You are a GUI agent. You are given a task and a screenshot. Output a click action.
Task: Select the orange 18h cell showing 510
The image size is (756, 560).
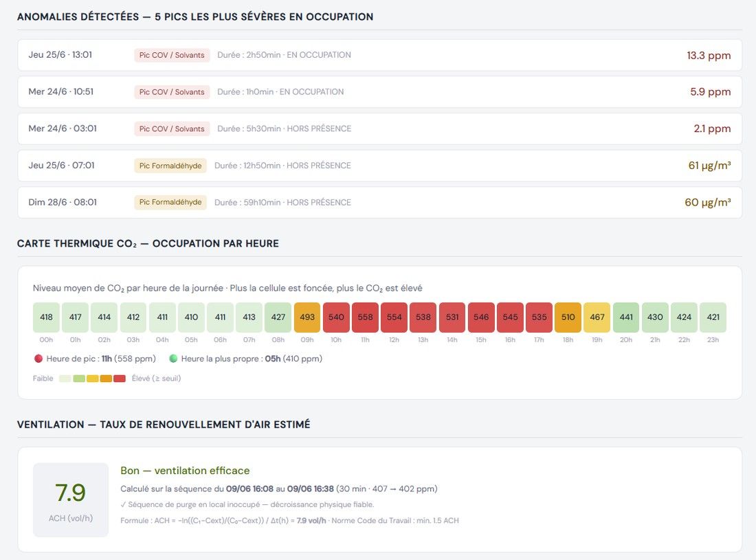pos(568,317)
